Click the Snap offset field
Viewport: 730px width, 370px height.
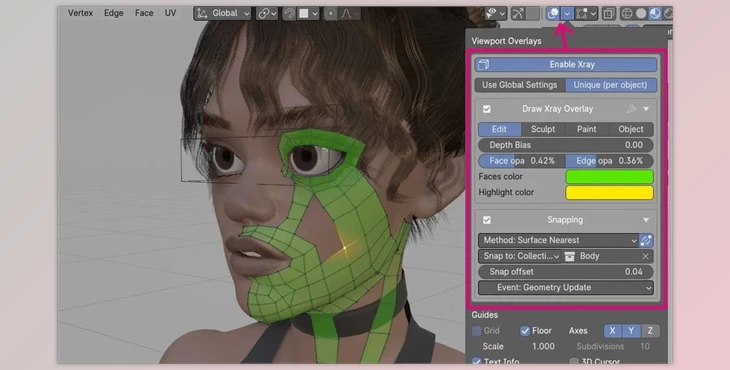(x=566, y=272)
